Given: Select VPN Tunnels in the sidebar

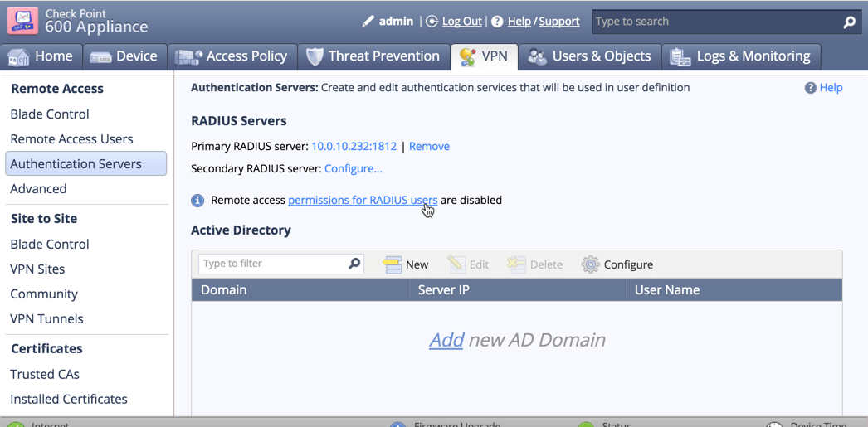Looking at the screenshot, I should pos(46,318).
